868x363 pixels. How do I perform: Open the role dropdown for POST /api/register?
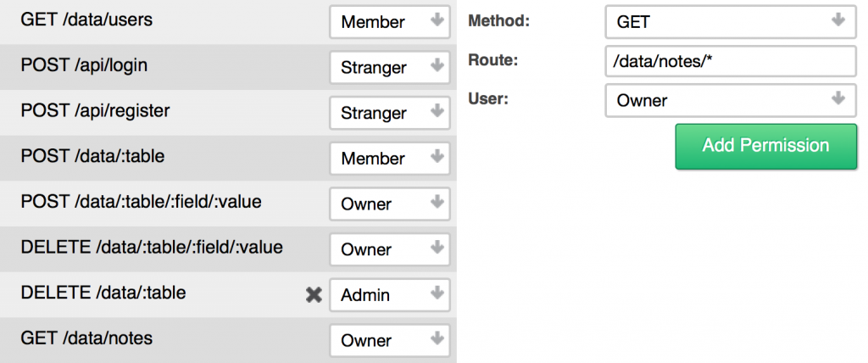pyautogui.click(x=390, y=113)
